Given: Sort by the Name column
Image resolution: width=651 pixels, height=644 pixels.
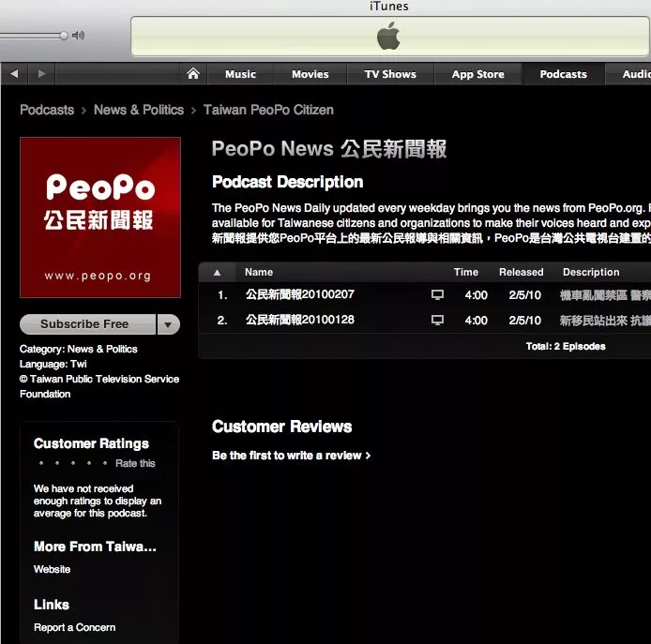Looking at the screenshot, I should tap(259, 272).
